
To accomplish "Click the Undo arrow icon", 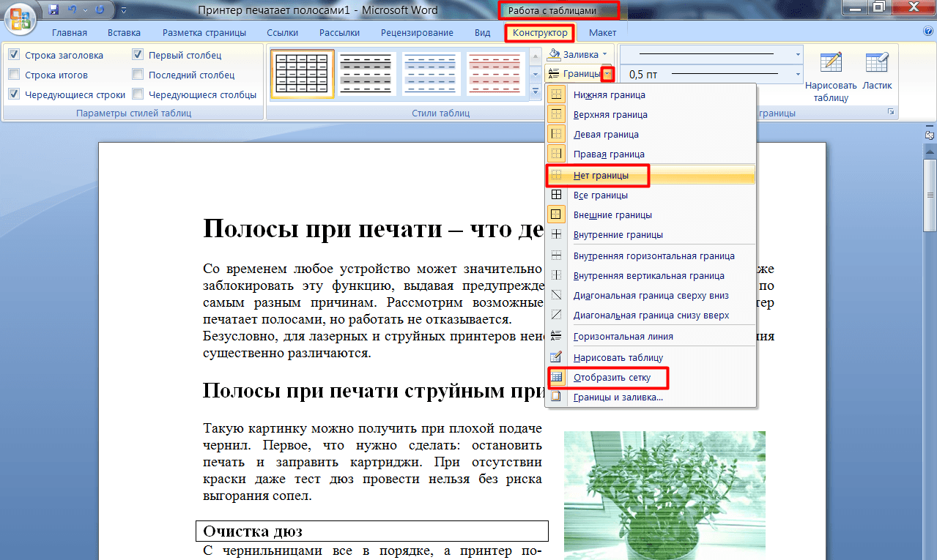I will coord(72,10).
